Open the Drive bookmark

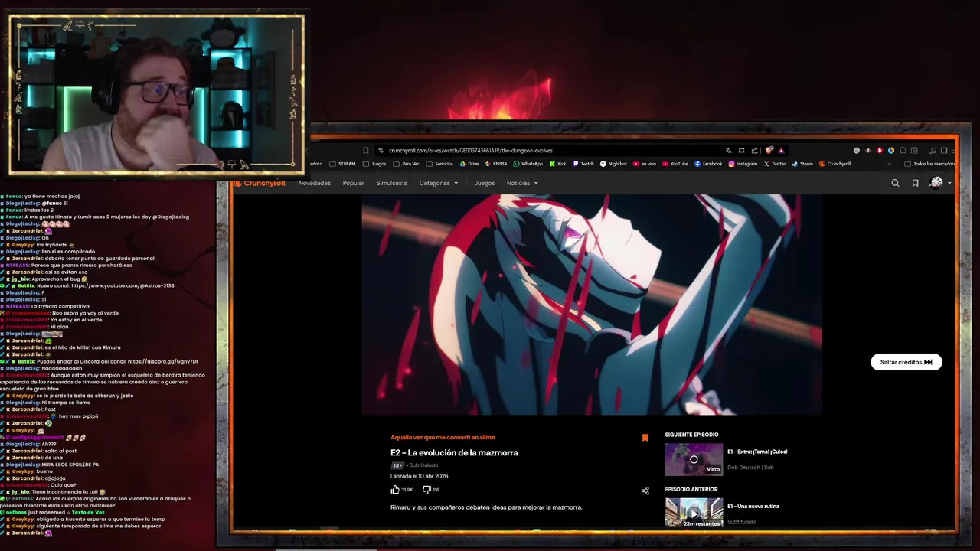click(469, 164)
